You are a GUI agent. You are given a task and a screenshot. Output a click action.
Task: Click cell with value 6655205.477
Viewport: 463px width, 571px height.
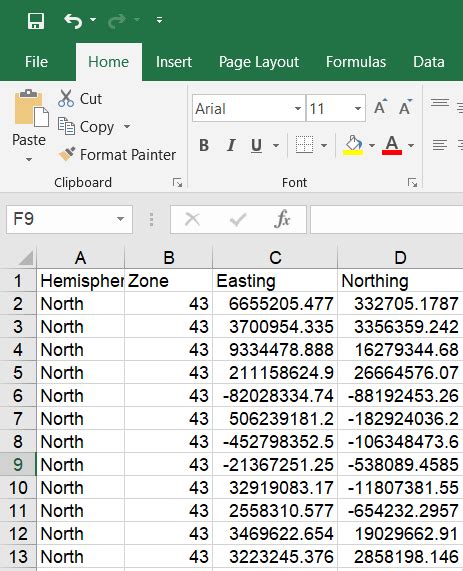pos(275,304)
